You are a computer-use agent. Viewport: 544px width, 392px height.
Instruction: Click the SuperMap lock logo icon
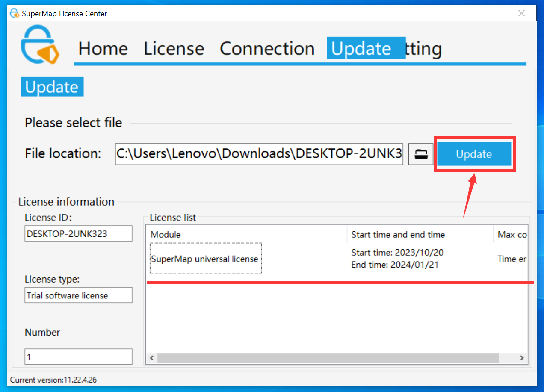coord(40,45)
